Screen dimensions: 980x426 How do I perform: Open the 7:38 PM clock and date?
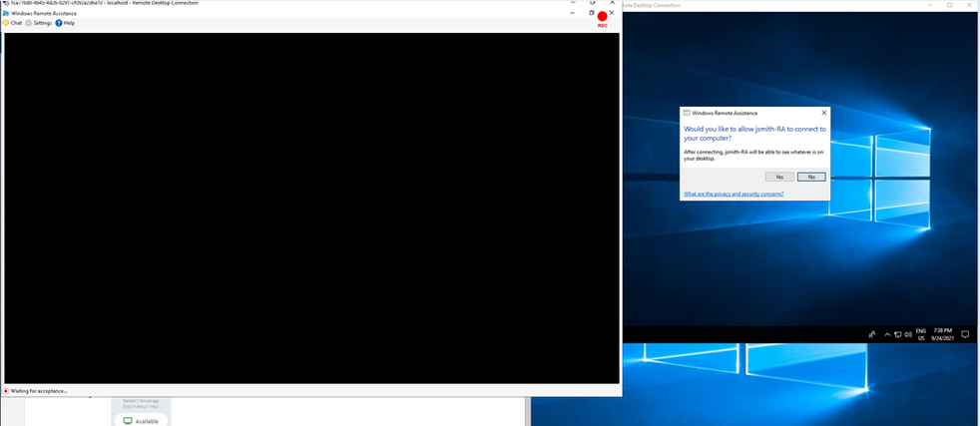tap(942, 334)
